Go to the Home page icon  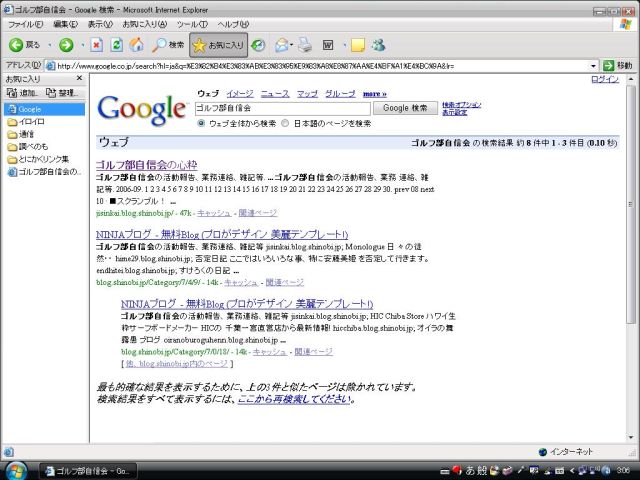pyautogui.click(x=137, y=45)
